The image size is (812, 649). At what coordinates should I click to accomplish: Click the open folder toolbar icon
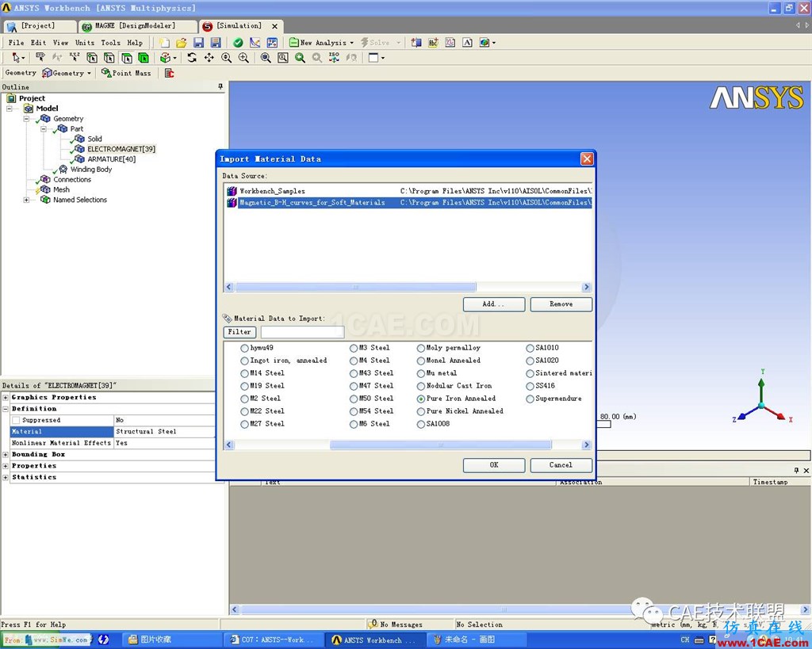point(182,43)
